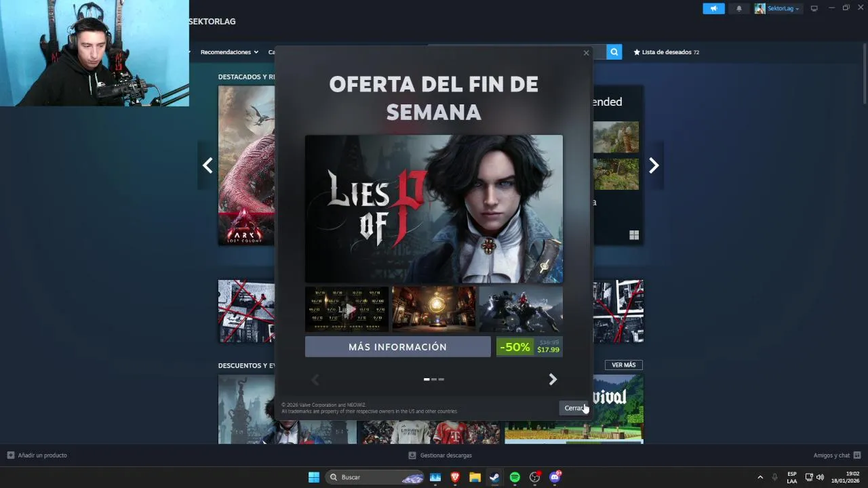Click the taskbar microphone icon
This screenshot has height=488, width=868.
774,477
